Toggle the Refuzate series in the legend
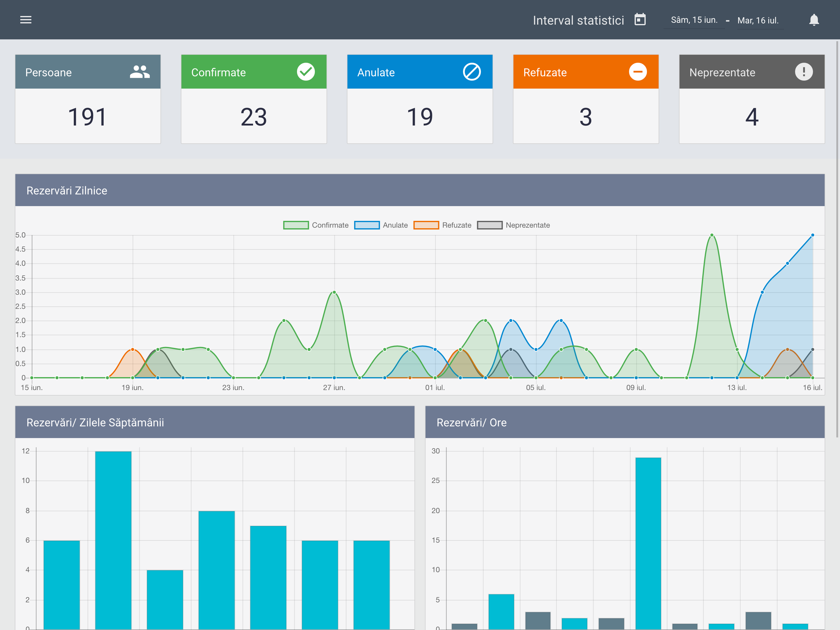Viewport: 840px width, 630px height. coord(442,225)
